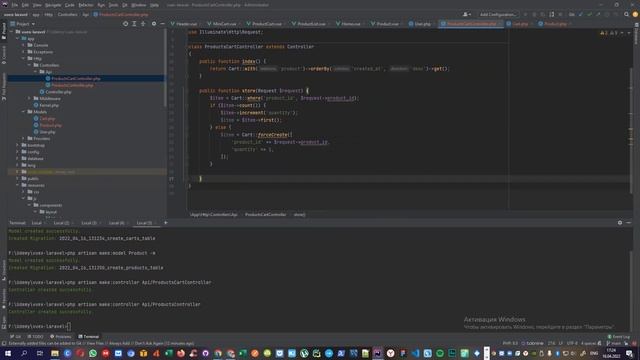
Task: Collapse the Models folder
Action: pyautogui.click(x=24, y=111)
